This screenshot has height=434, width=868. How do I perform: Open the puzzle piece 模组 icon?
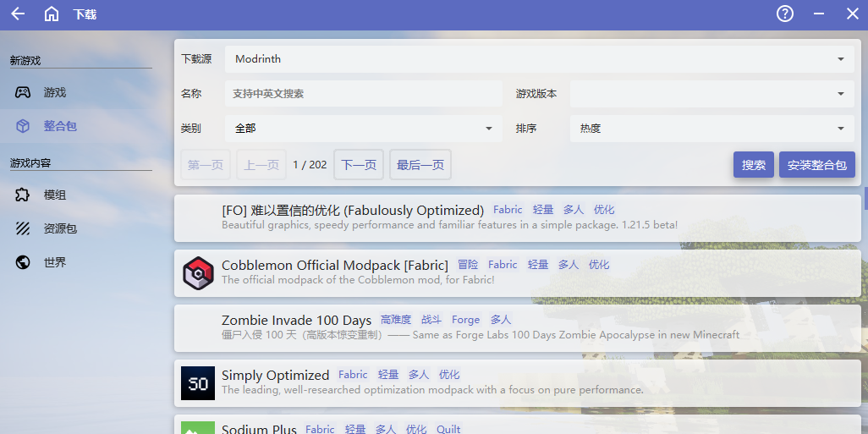(x=23, y=195)
